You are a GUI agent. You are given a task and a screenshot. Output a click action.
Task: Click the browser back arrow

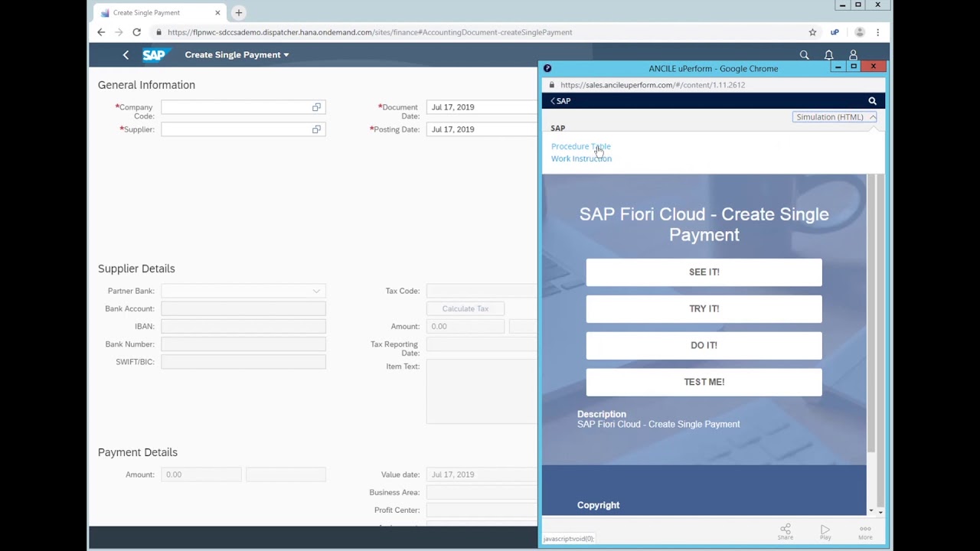point(101,32)
